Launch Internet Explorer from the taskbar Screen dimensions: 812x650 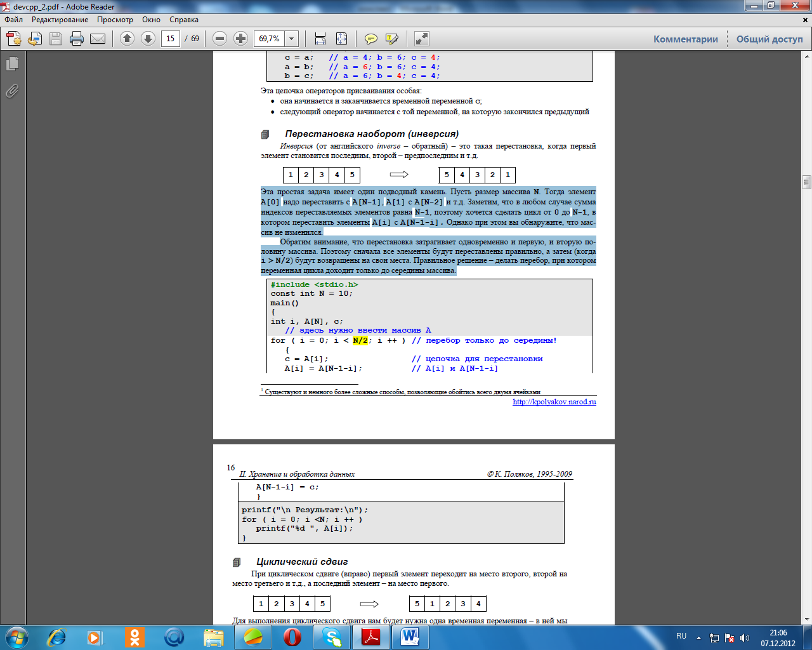pos(57,637)
